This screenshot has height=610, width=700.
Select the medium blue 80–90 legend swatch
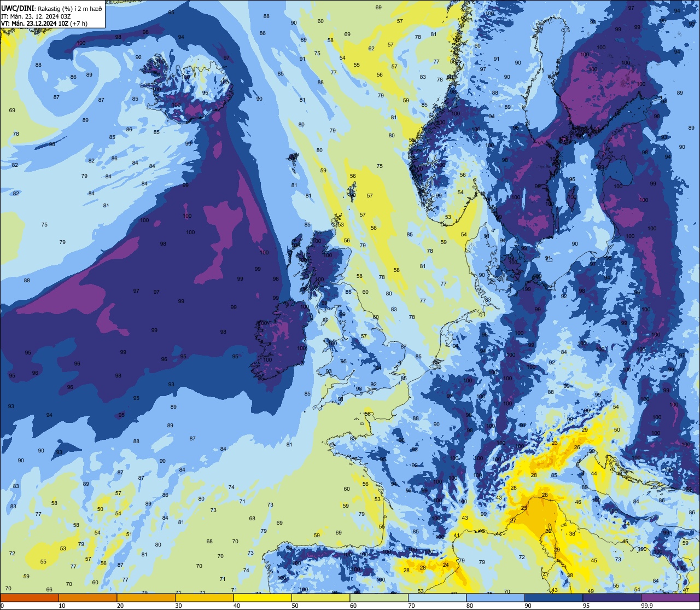495,598
